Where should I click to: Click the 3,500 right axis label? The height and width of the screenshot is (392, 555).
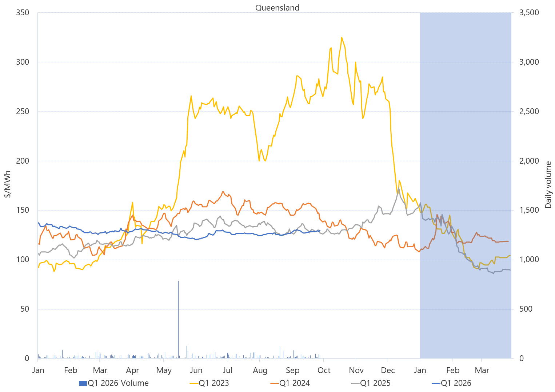[529, 13]
